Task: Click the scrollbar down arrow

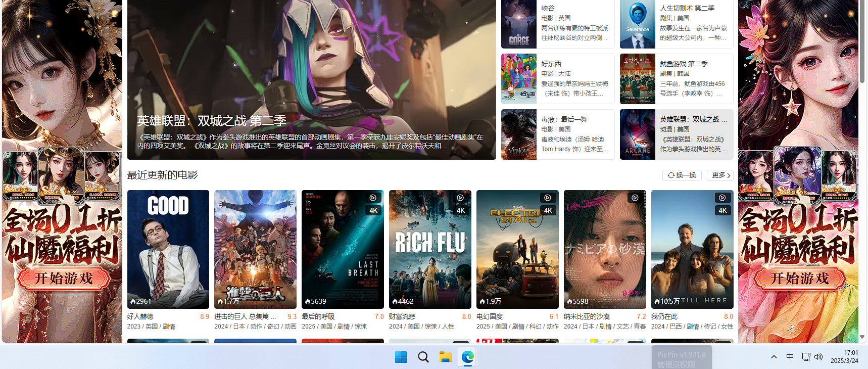Action: (862, 337)
